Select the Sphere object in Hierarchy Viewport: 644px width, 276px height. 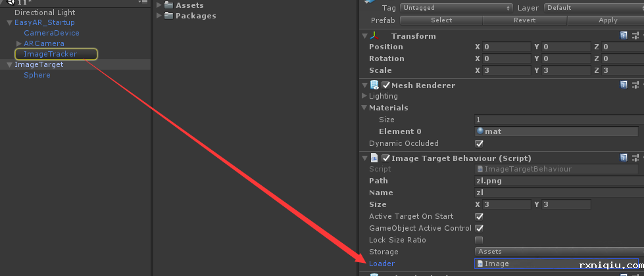click(37, 75)
